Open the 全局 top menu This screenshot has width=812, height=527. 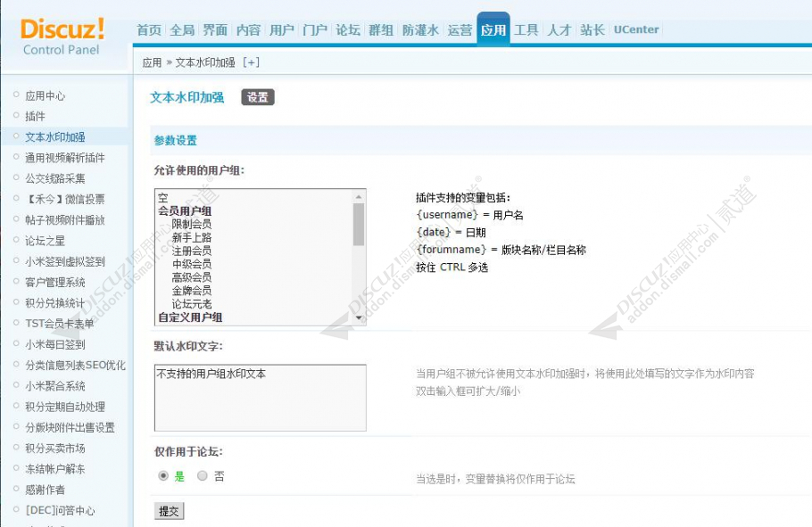[x=182, y=30]
